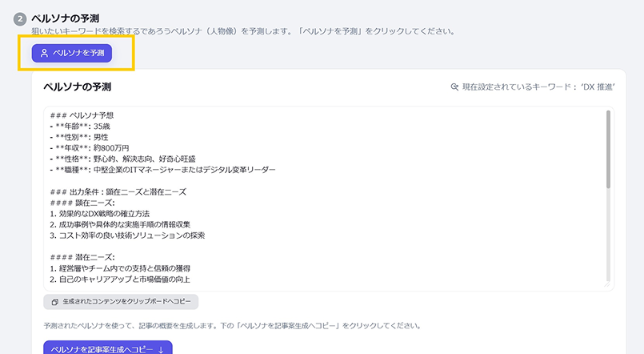Click the person icon in ペルソナを予測 button

45,53
